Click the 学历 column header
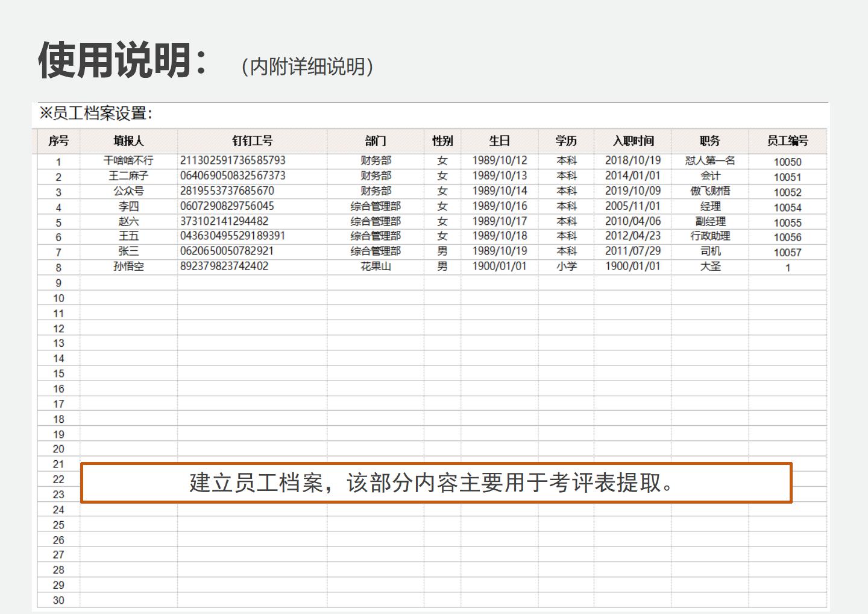The width and height of the screenshot is (868, 614). coord(566,141)
